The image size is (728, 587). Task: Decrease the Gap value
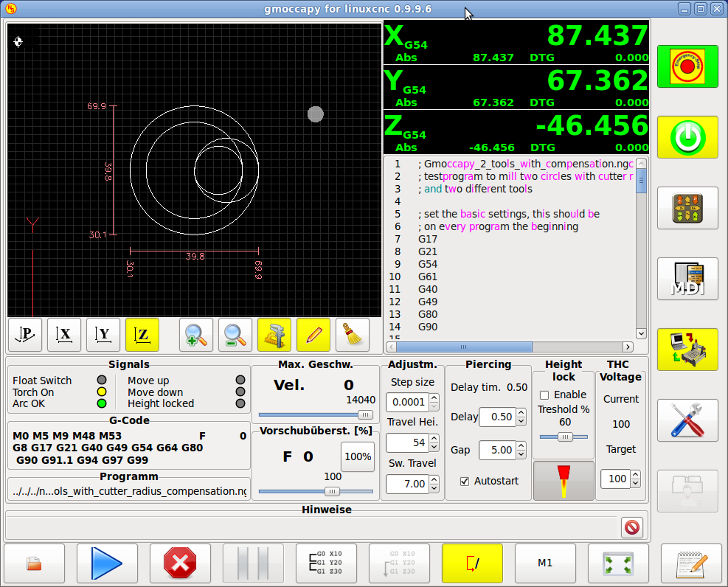[x=521, y=454]
